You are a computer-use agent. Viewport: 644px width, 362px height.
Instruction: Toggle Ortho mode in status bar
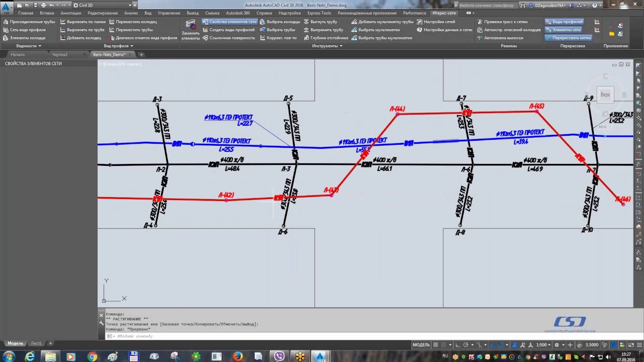click(456, 345)
